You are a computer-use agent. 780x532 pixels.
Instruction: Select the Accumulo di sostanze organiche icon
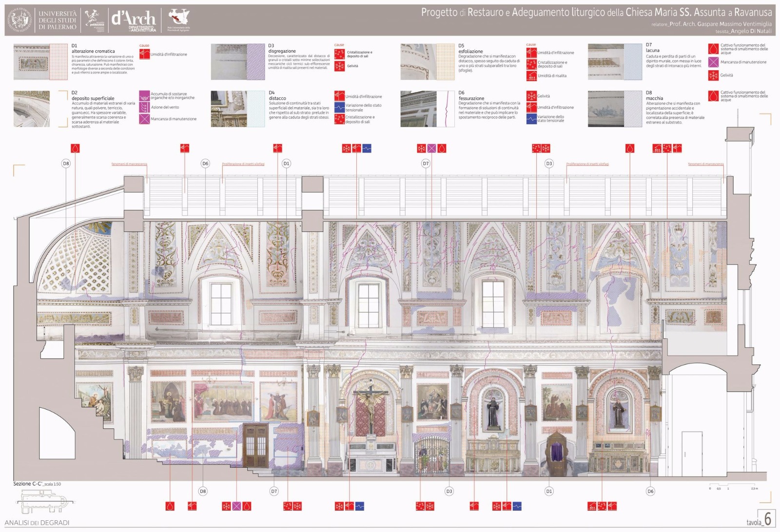pos(144,95)
